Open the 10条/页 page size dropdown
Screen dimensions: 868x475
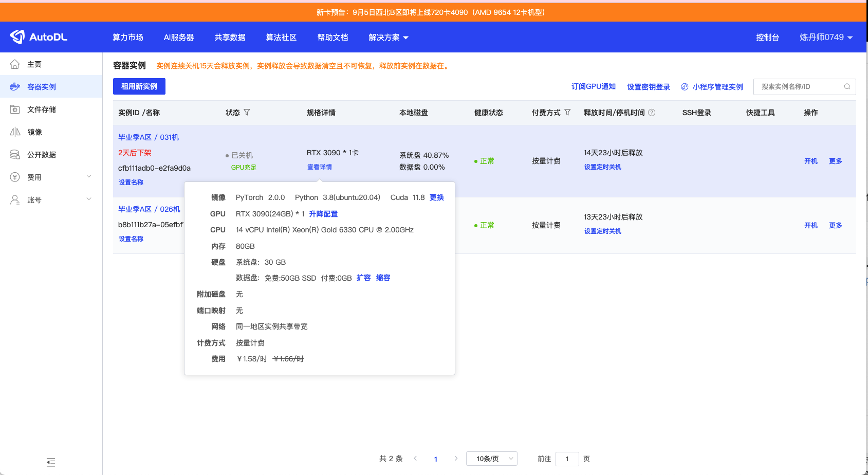[x=492, y=459]
